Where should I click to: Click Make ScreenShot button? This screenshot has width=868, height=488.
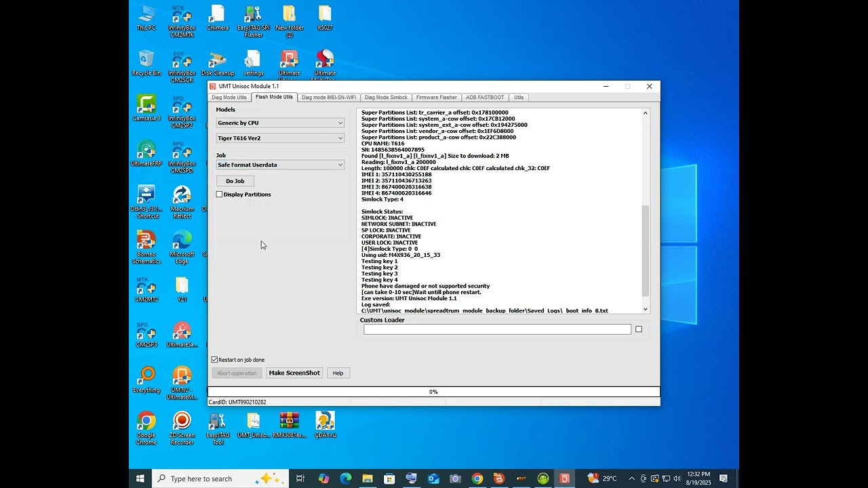click(x=294, y=373)
